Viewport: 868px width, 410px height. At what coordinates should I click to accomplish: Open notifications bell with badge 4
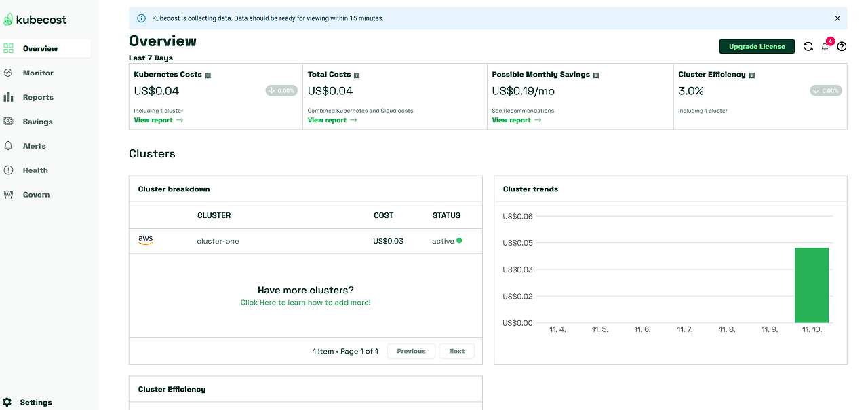click(825, 46)
